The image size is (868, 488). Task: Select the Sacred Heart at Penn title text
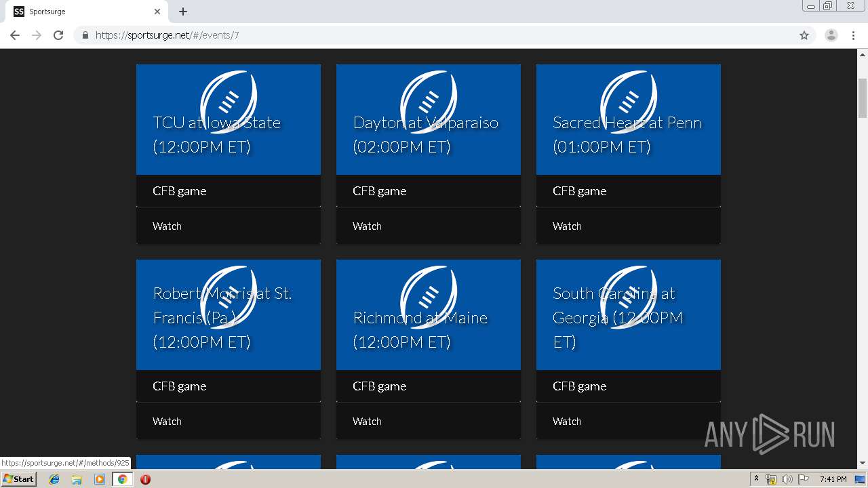(x=627, y=135)
